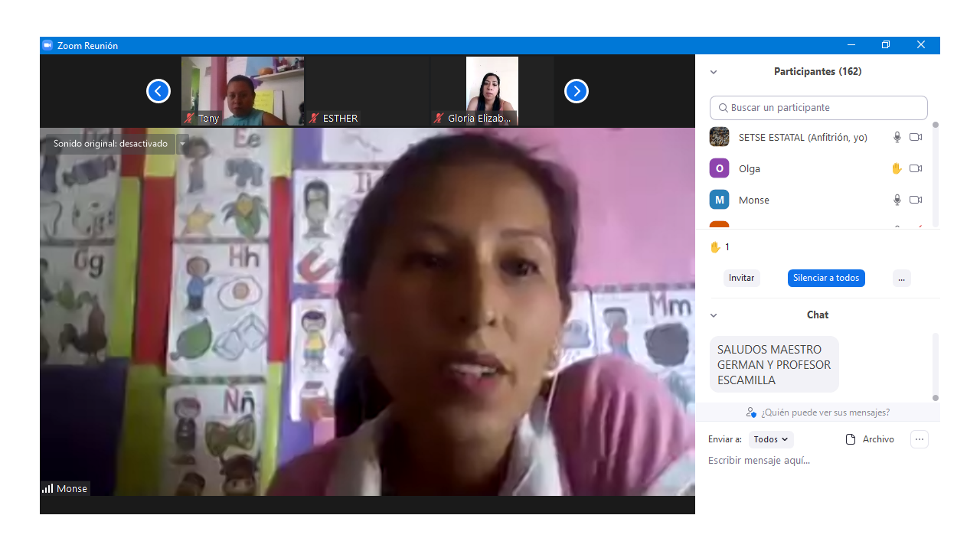Viewport: 980px width, 551px height.
Task: Open the Sonido original dropdown arrow
Action: click(x=182, y=144)
